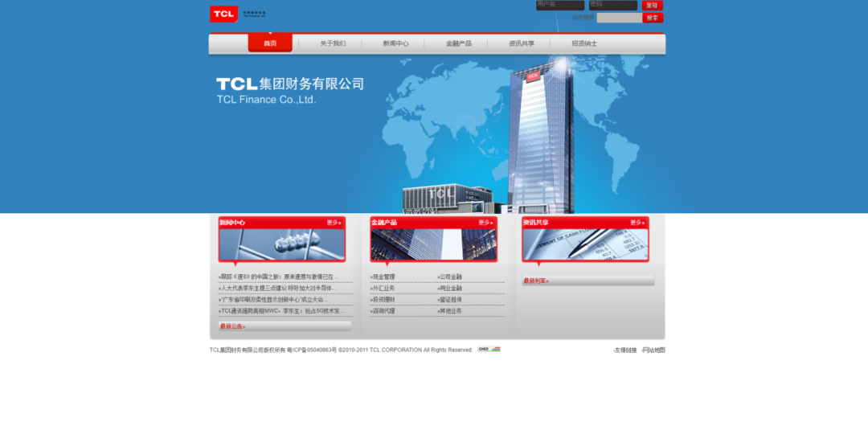Click the red 搜索 search button
868x422 pixels.
(653, 18)
